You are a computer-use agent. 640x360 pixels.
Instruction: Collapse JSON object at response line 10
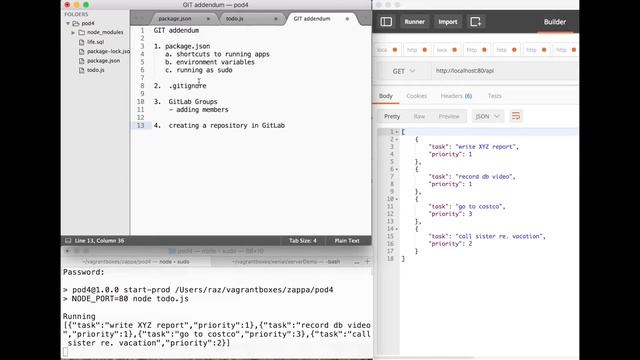(396, 199)
